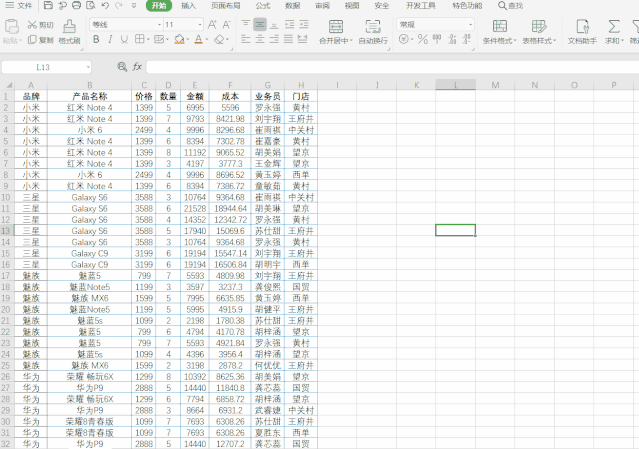
Task: Apply the fill color paint bucket
Action: [x=179, y=40]
